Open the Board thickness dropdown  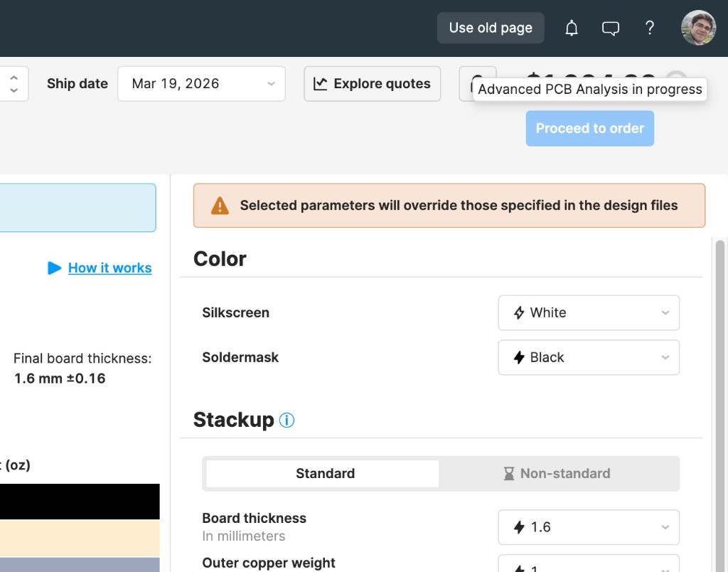(x=588, y=527)
